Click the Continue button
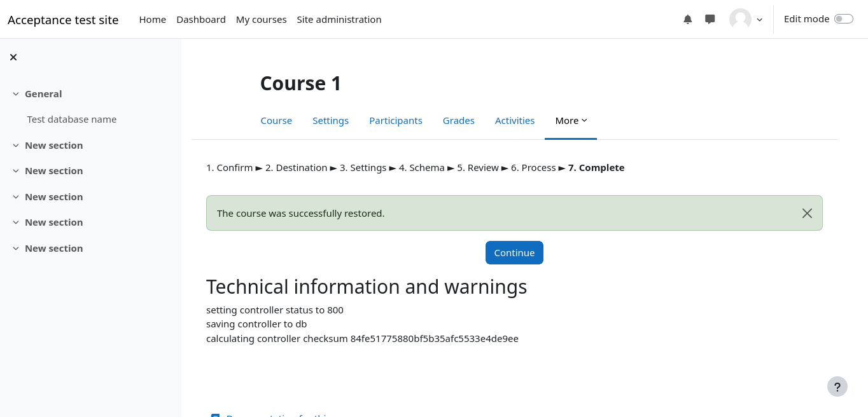Viewport: 868px width, 417px height. tap(514, 252)
